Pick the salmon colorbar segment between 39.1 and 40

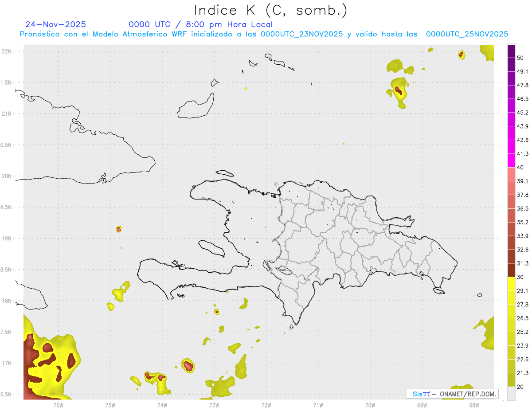click(x=511, y=174)
